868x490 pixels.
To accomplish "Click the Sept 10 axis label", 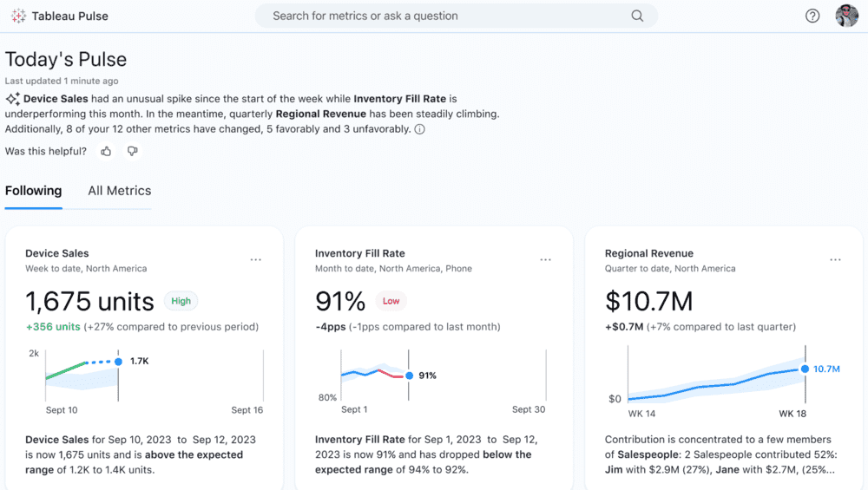I will tap(62, 410).
